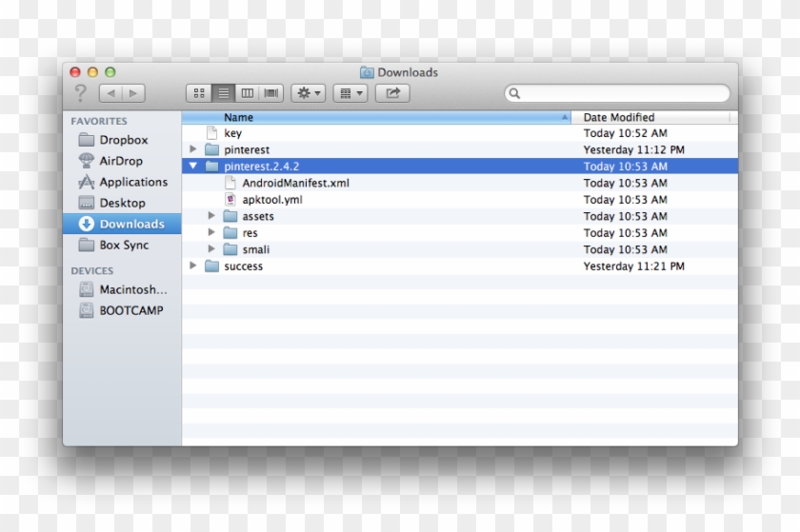
Task: Select AirDrop in Favorites sidebar
Action: pyautogui.click(x=121, y=161)
